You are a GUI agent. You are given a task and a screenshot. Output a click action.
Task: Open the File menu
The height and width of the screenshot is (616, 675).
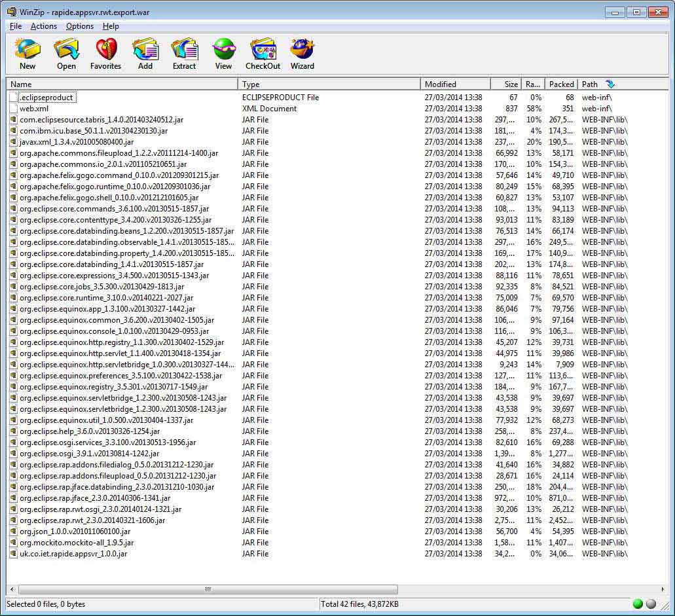tap(16, 26)
